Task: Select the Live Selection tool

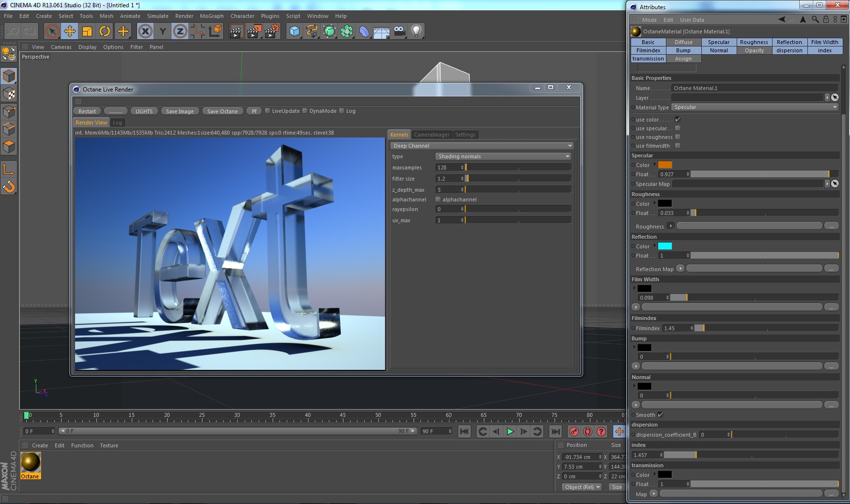Action: [x=52, y=31]
